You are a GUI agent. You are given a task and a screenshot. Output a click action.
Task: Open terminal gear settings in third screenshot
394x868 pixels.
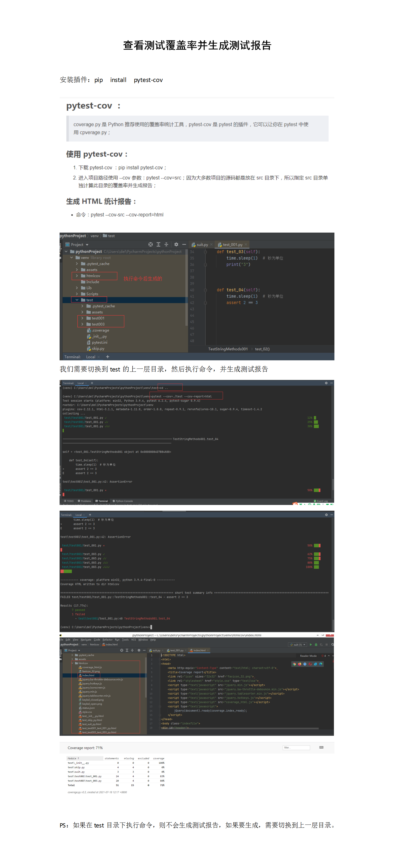(x=326, y=515)
